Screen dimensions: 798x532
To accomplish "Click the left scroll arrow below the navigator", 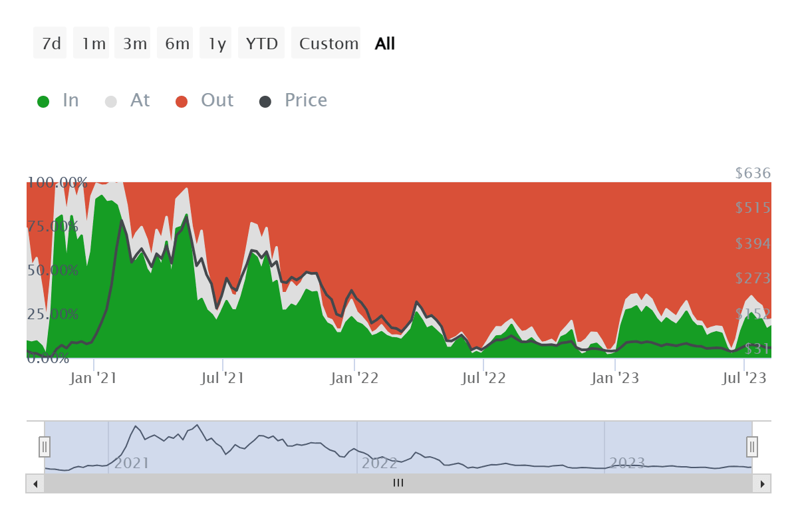I will point(35,483).
